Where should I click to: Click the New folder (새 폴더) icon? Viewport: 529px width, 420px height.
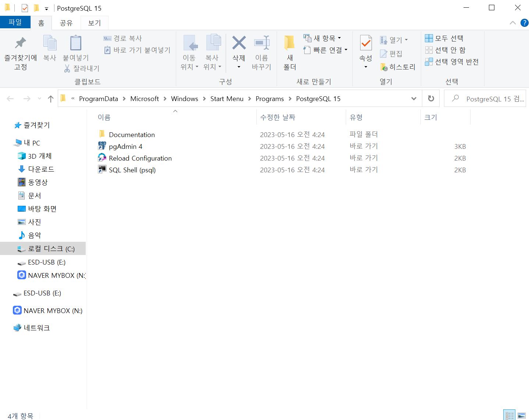(x=290, y=43)
